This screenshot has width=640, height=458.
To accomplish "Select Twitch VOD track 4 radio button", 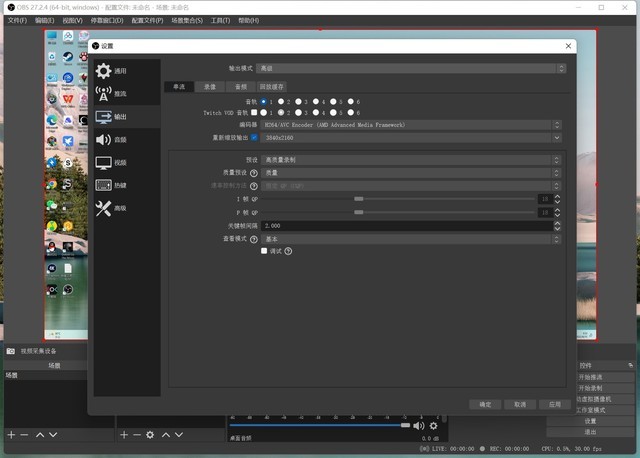I will point(316,112).
